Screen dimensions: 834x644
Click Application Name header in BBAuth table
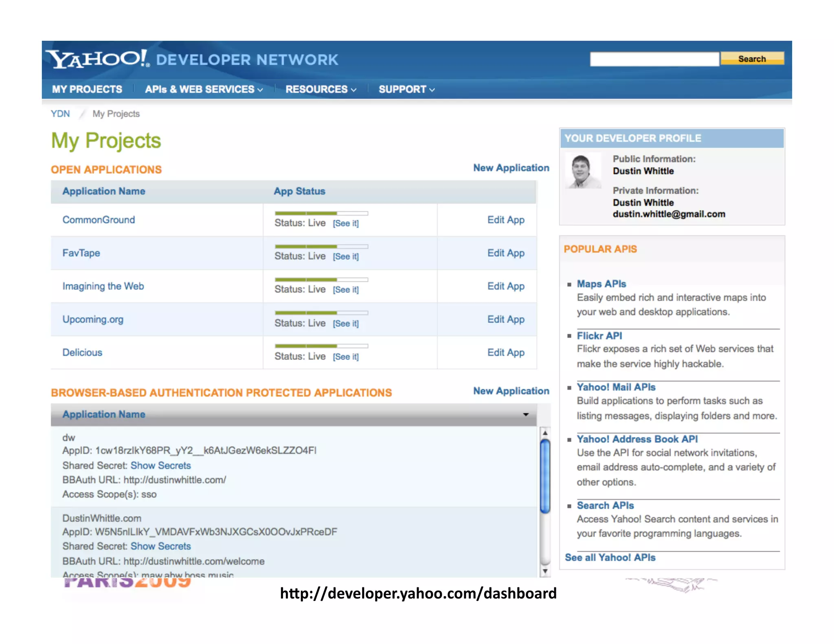103,414
